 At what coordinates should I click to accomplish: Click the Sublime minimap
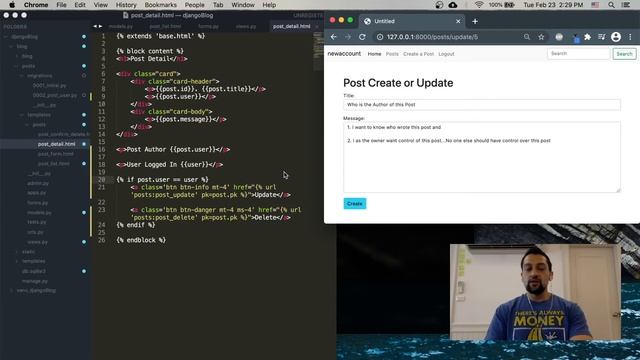(x=318, y=51)
